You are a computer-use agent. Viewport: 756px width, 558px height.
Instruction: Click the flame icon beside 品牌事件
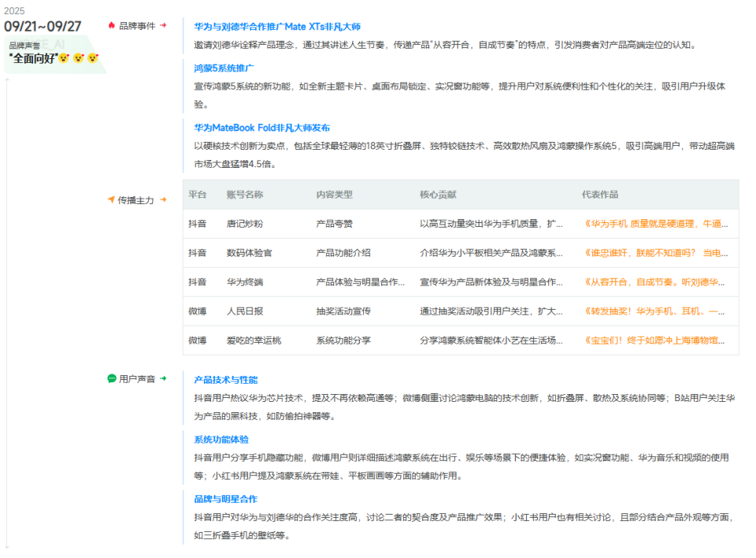click(x=112, y=24)
